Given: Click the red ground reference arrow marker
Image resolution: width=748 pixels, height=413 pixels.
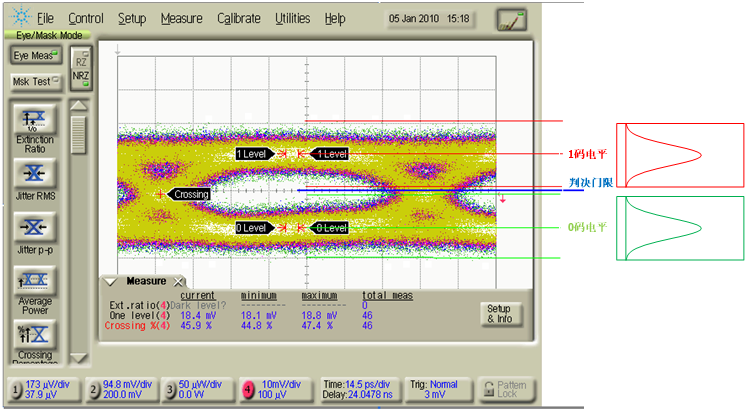Looking at the screenshot, I should pos(502,198).
